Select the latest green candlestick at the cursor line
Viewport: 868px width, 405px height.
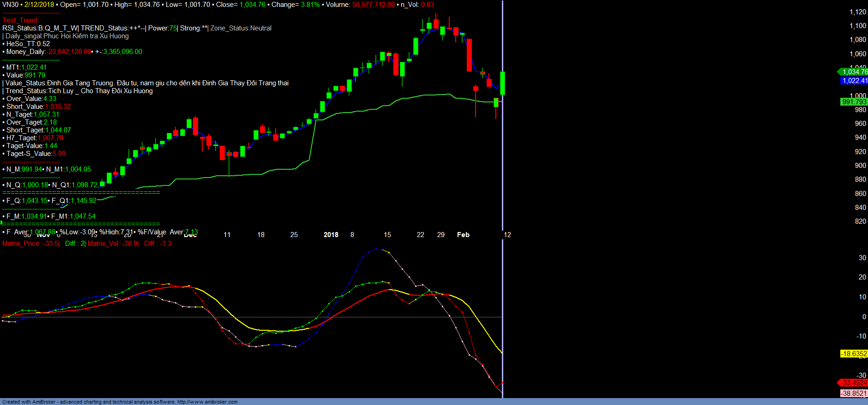[x=502, y=83]
